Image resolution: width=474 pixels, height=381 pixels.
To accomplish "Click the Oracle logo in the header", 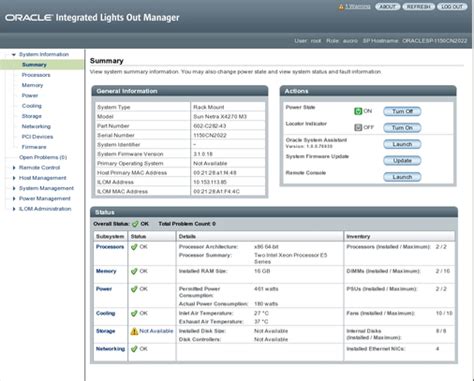I will pos(29,18).
